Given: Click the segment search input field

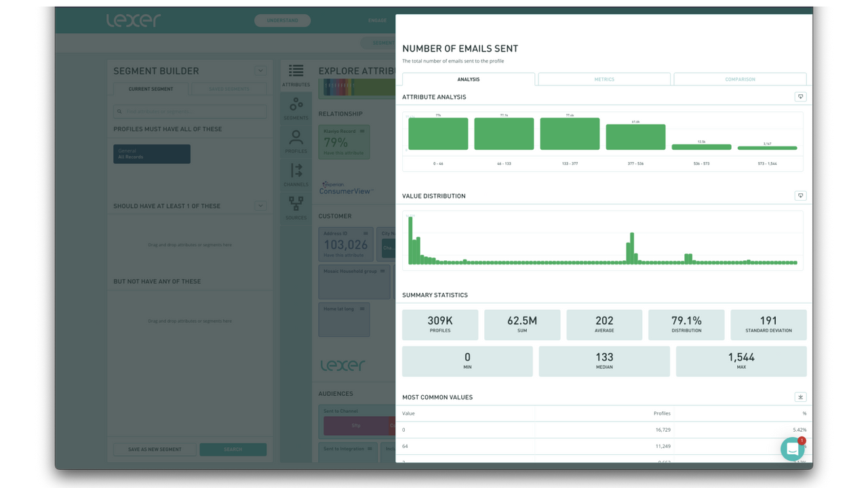Looking at the screenshot, I should [189, 111].
